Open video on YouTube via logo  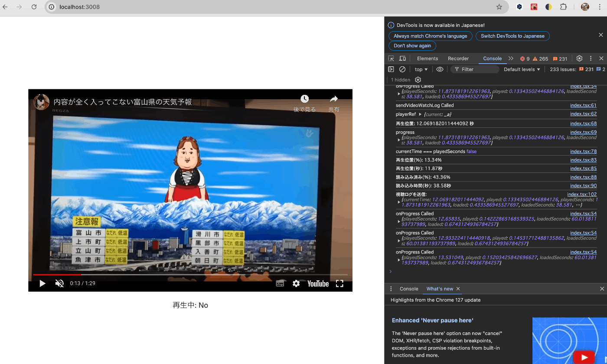point(318,283)
